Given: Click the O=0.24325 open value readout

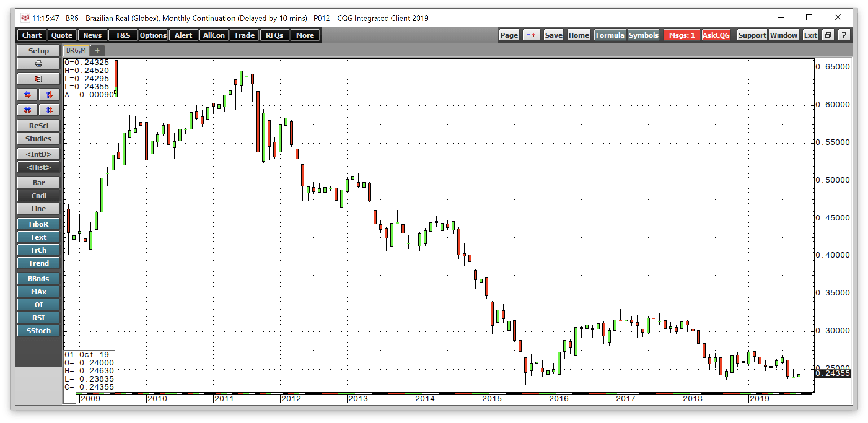Looking at the screenshot, I should point(87,62).
